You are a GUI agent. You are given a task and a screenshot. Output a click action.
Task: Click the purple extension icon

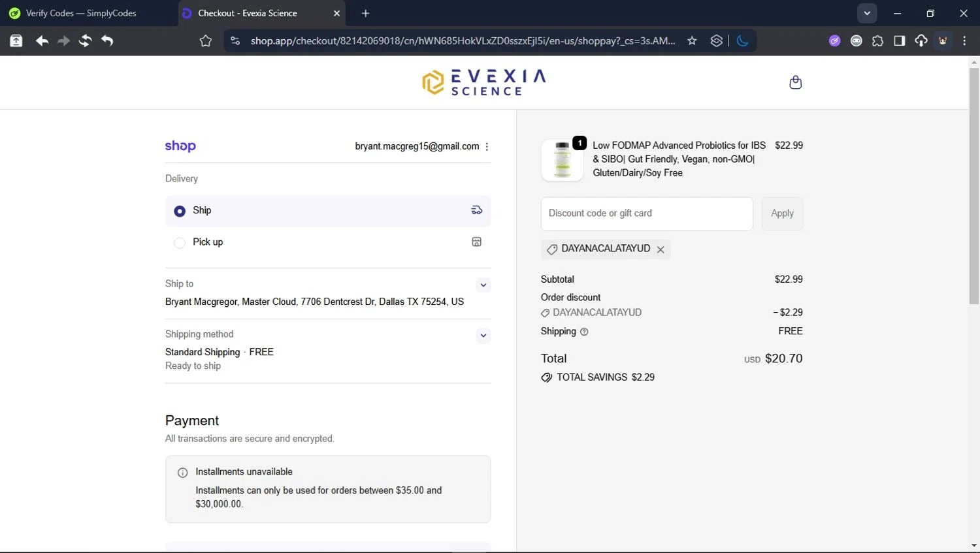834,41
